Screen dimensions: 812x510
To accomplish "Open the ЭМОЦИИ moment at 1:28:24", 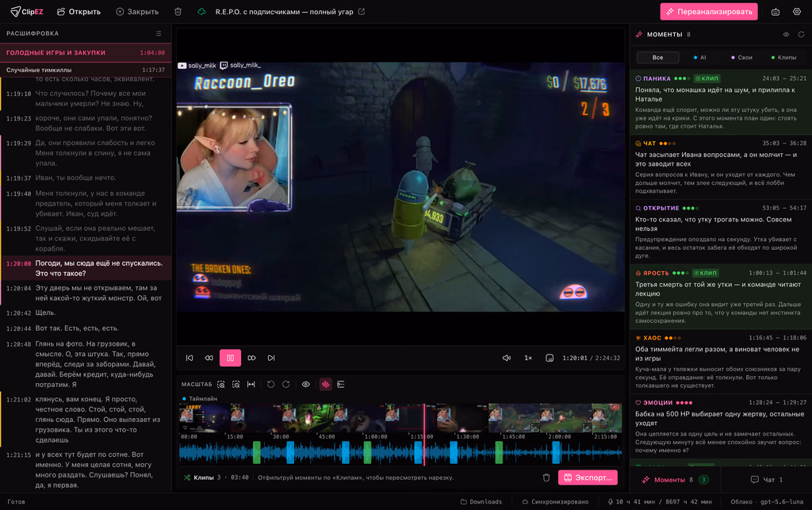I will click(x=721, y=426).
